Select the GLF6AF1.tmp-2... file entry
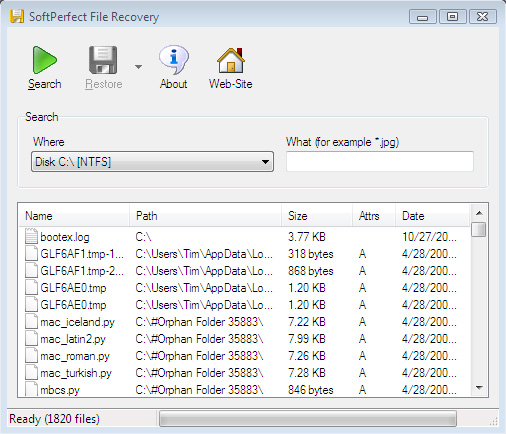The height and width of the screenshot is (434, 506). click(82, 271)
